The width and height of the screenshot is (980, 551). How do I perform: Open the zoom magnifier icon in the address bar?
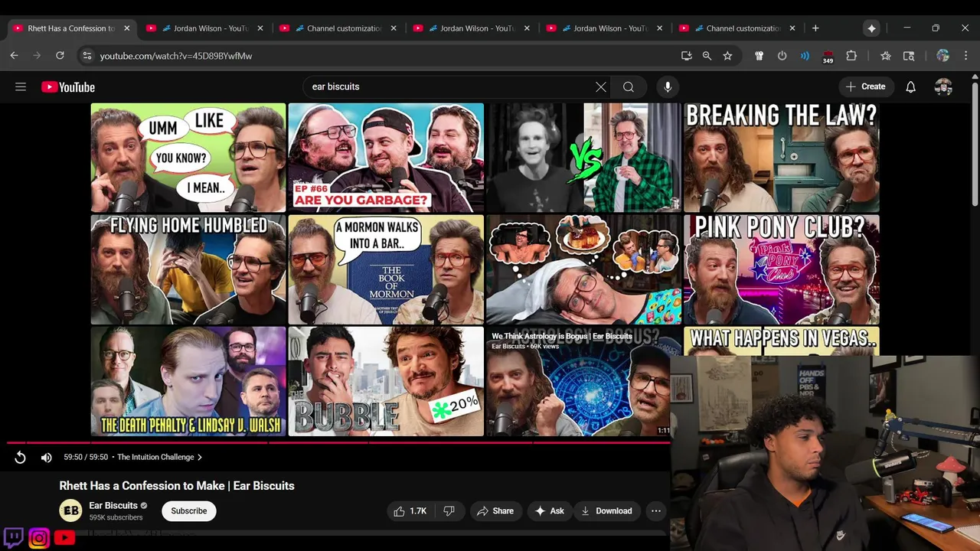707,56
